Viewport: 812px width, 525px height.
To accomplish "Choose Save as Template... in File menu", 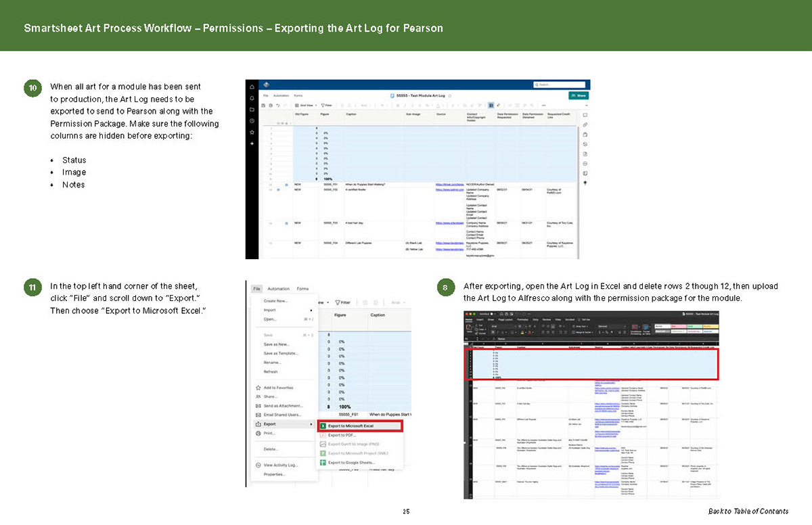I will (x=281, y=353).
